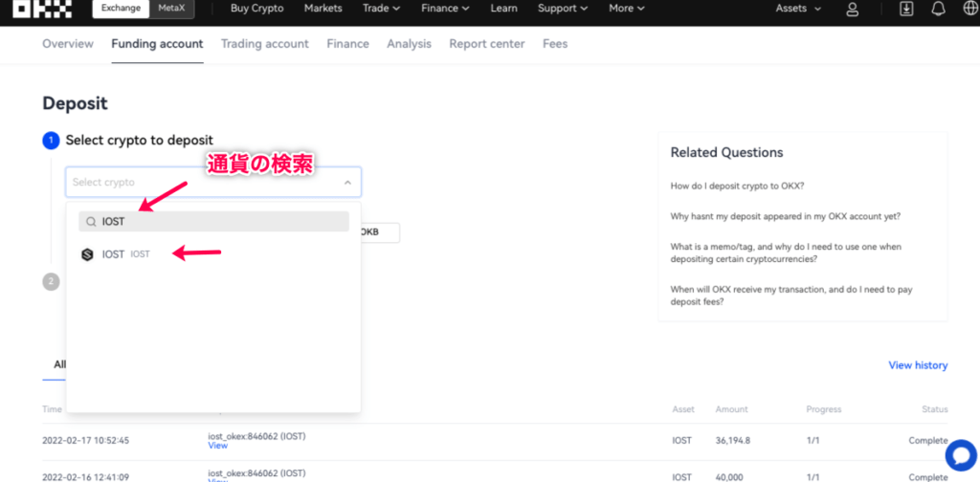Click the Progress column header
The width and height of the screenshot is (980, 482).
pos(824,409)
